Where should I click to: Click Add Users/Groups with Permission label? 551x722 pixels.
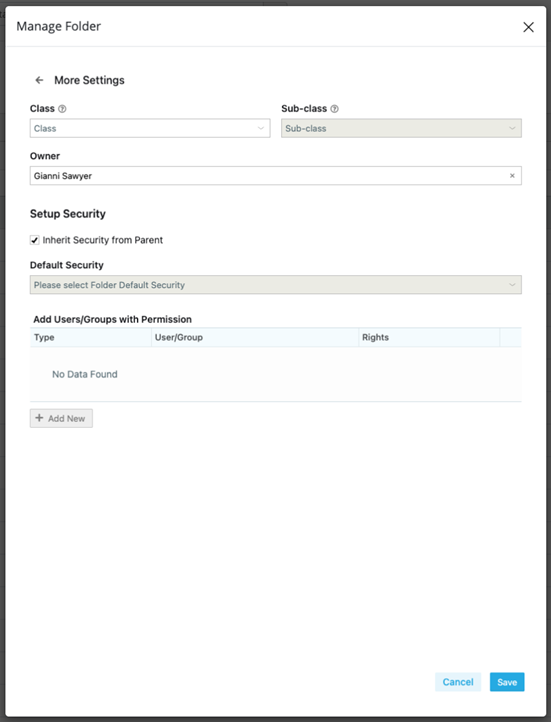coord(112,319)
